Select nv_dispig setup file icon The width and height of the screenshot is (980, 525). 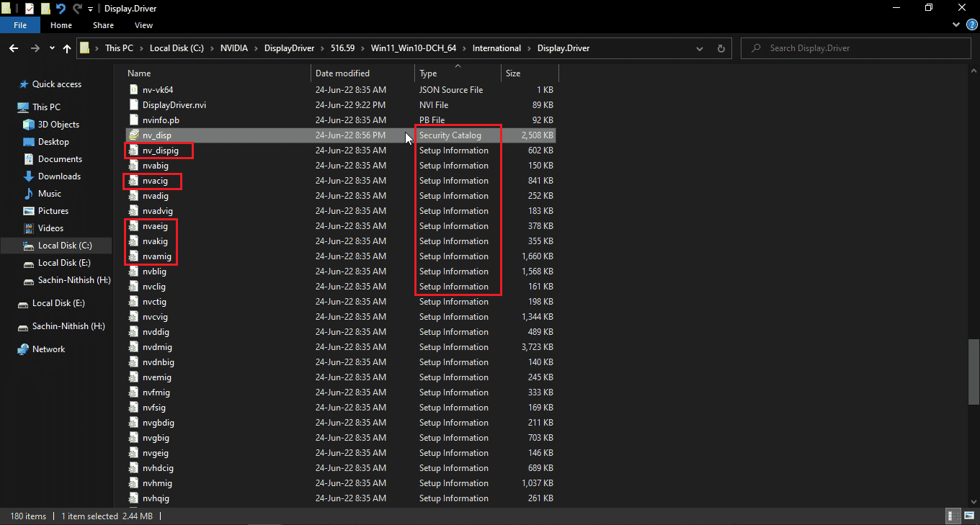click(x=133, y=151)
